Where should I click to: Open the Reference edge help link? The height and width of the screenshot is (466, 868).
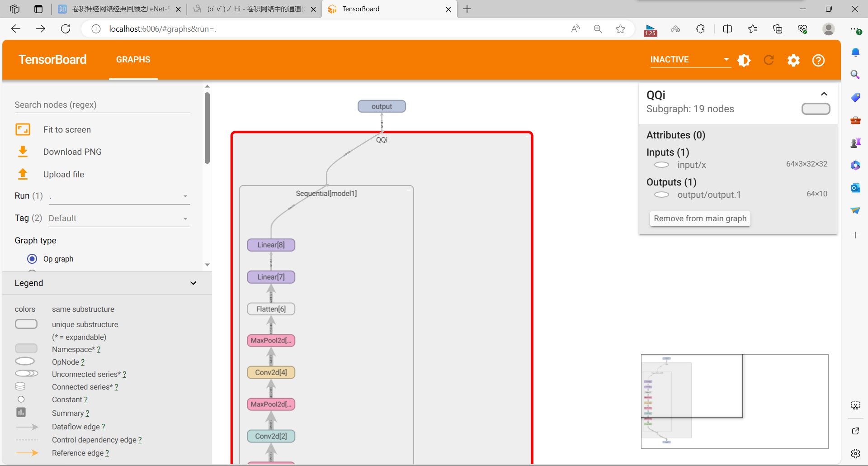[x=107, y=453]
